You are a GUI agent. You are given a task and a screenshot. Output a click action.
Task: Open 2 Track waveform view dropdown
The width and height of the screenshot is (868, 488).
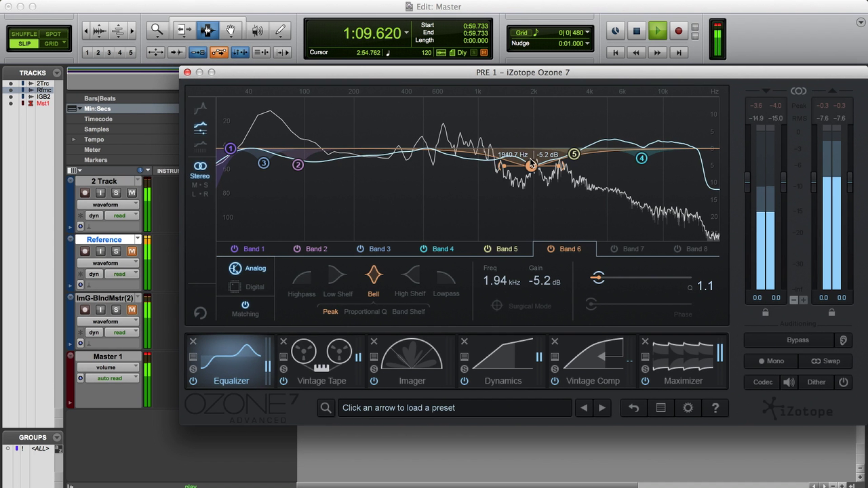click(108, 205)
